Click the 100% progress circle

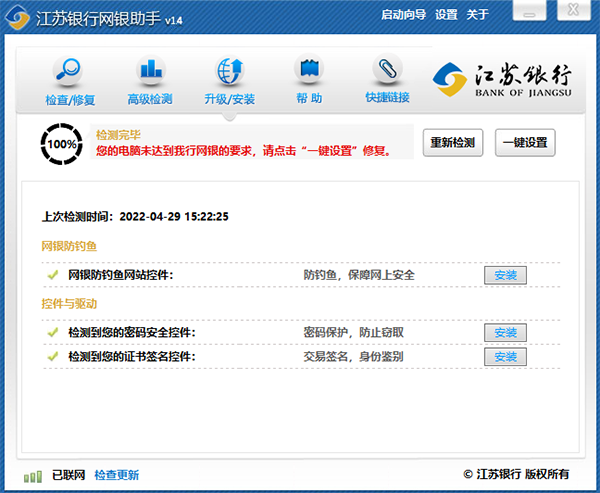point(62,144)
